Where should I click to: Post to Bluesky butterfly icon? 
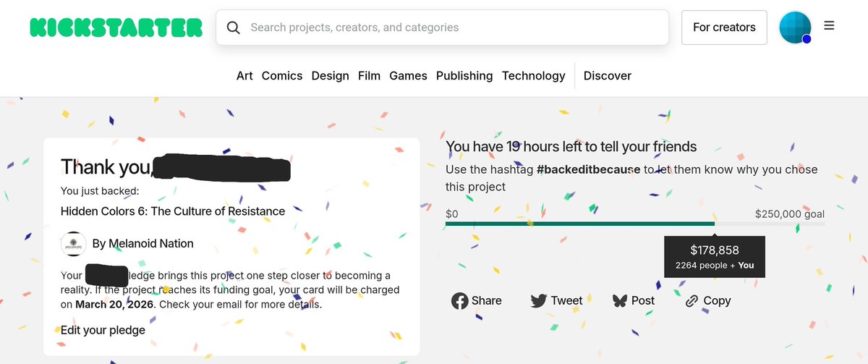[620, 300]
